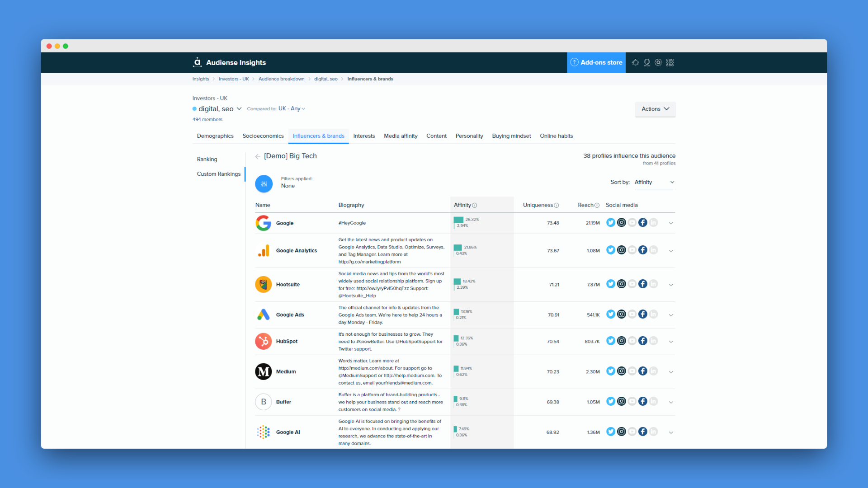The image size is (868, 488).
Task: Click the Audiense logo icon
Action: pos(197,62)
